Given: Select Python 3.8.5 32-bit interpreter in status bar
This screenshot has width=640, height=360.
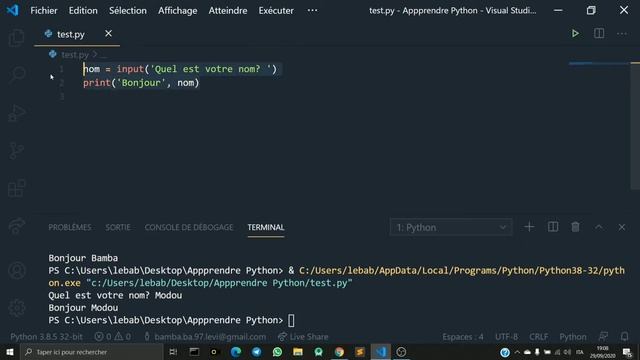Looking at the screenshot, I should [x=46, y=337].
